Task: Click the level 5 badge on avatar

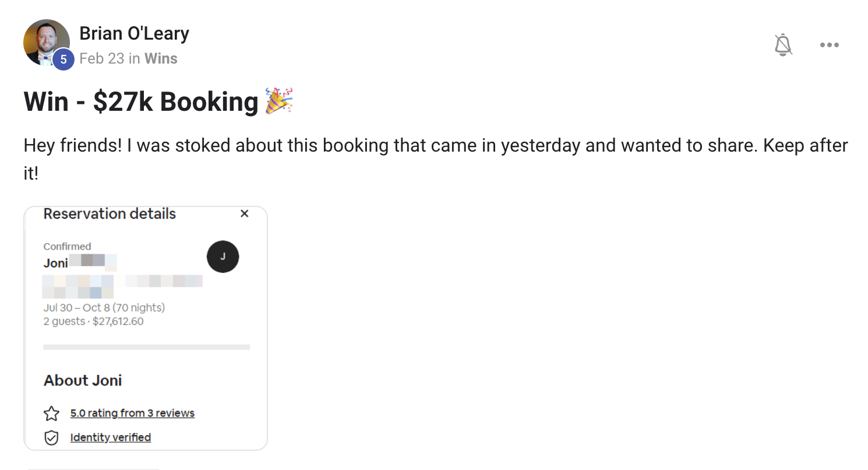Action: [x=63, y=59]
